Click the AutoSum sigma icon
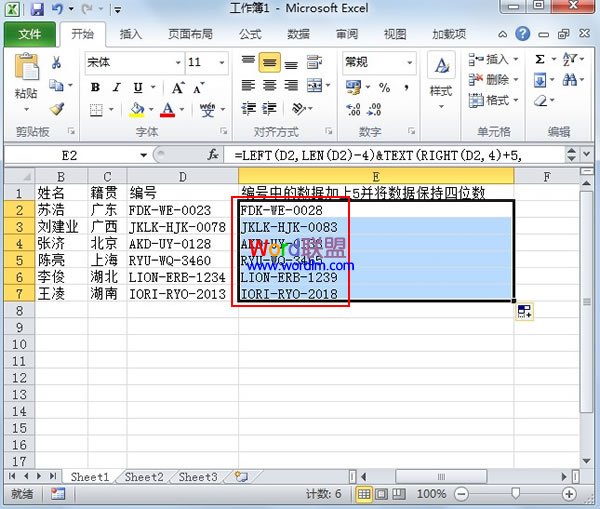The width and height of the screenshot is (600, 509). click(540, 60)
